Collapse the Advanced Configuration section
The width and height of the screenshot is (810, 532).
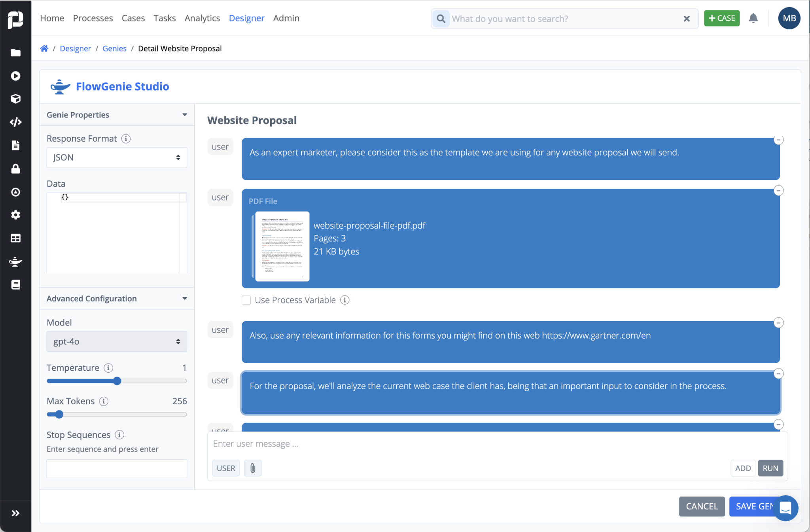(x=184, y=299)
